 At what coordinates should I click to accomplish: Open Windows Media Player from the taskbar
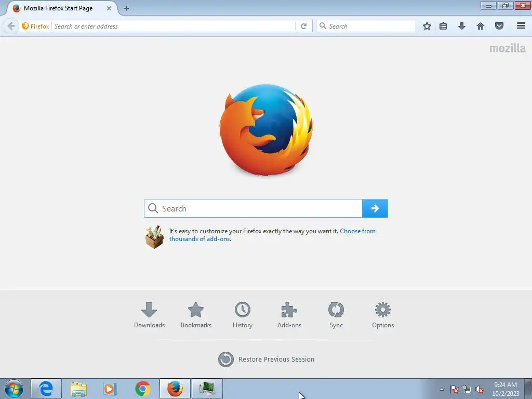click(x=110, y=389)
